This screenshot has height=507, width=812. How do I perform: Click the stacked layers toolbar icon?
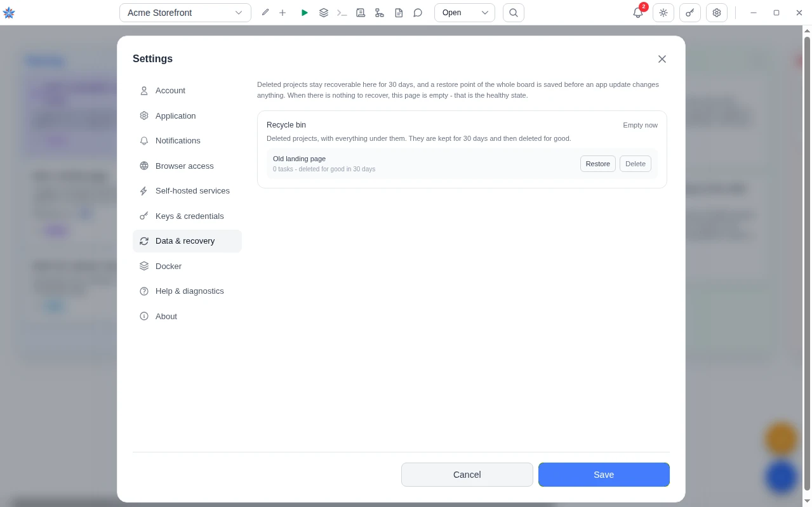click(324, 13)
